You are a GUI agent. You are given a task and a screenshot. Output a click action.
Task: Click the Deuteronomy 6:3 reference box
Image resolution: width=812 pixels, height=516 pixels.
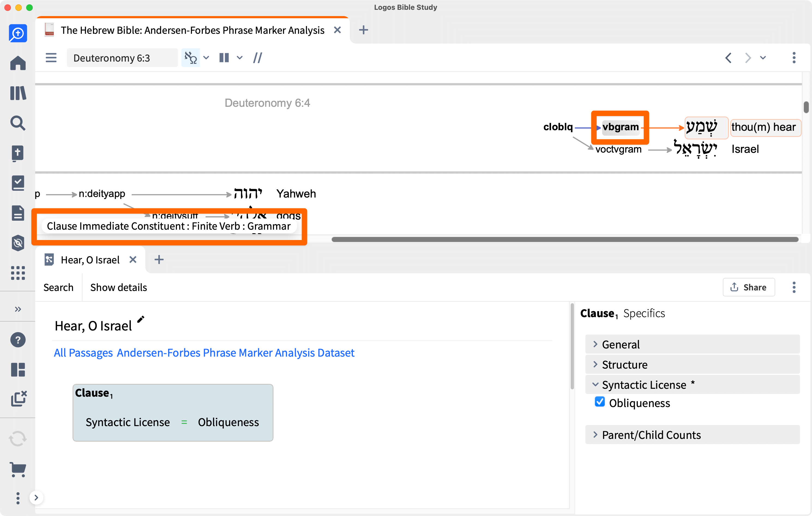point(122,58)
